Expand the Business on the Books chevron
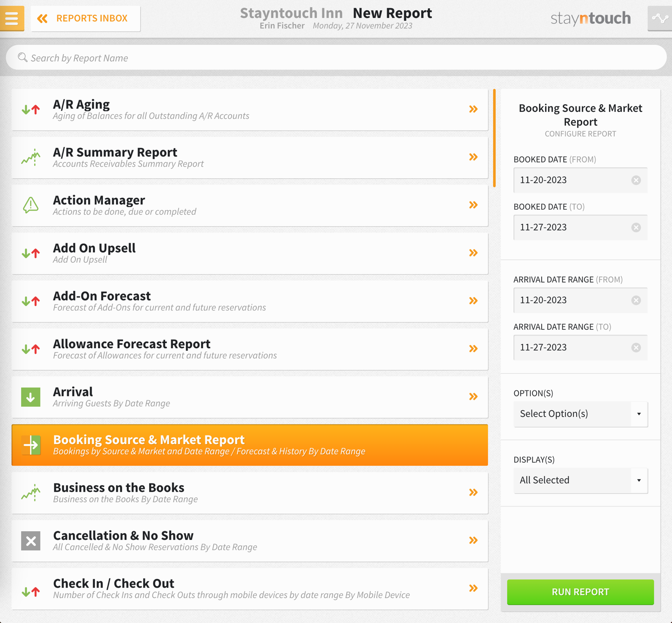 click(x=473, y=493)
